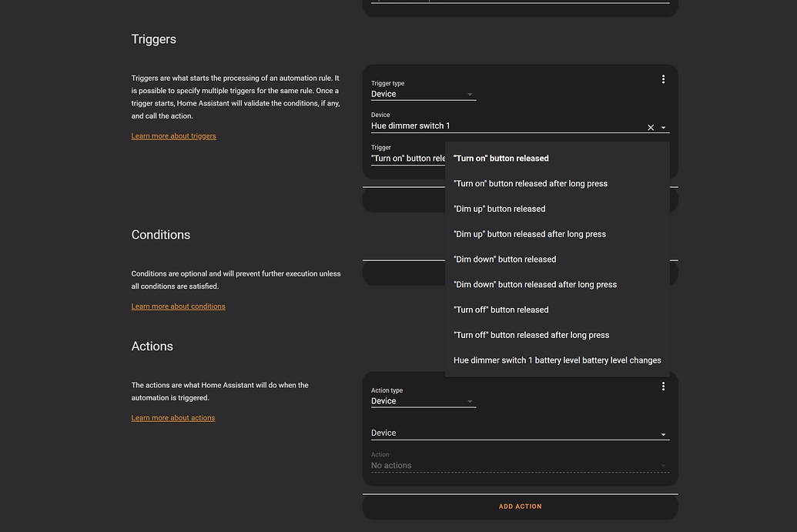Open the trigger card three-dot menu
This screenshot has width=797, height=532.
tap(663, 79)
